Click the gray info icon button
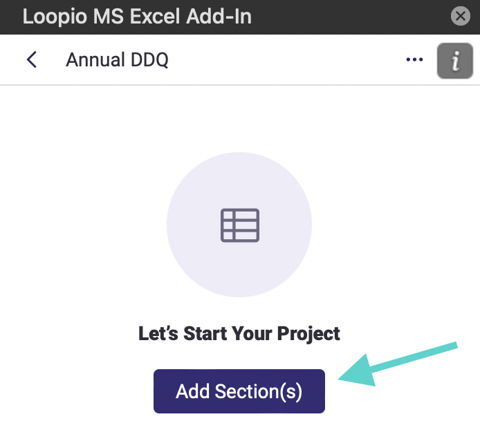Viewport: 480px width, 448px height. tap(455, 61)
